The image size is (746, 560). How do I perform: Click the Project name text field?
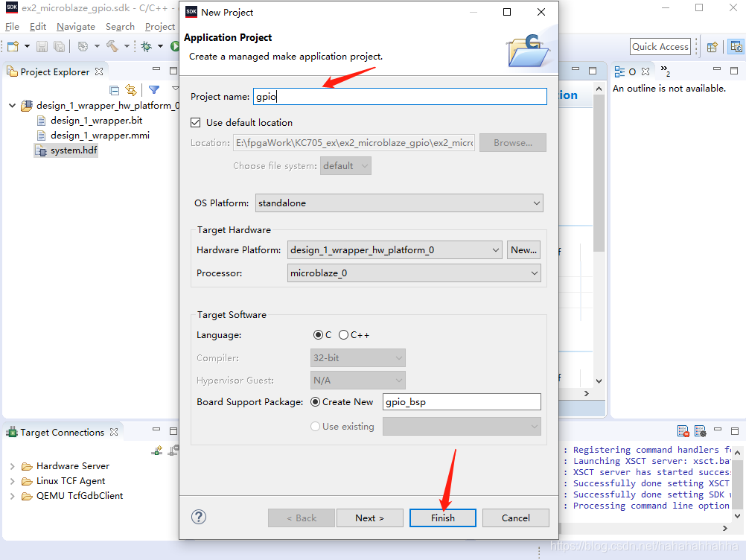[x=400, y=97]
